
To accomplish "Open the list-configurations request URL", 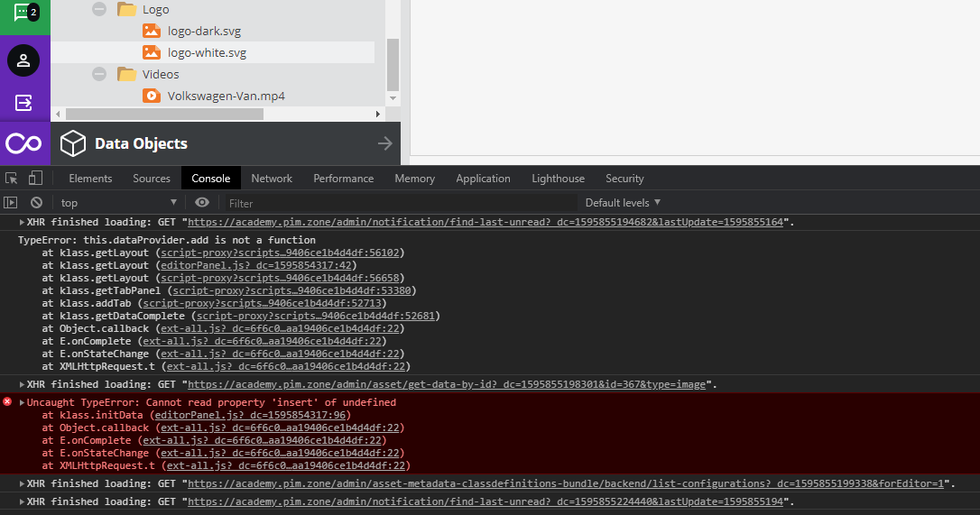I will coord(566,483).
